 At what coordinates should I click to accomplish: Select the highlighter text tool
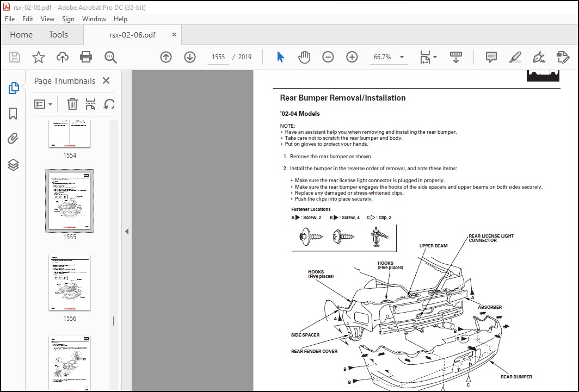coord(515,57)
